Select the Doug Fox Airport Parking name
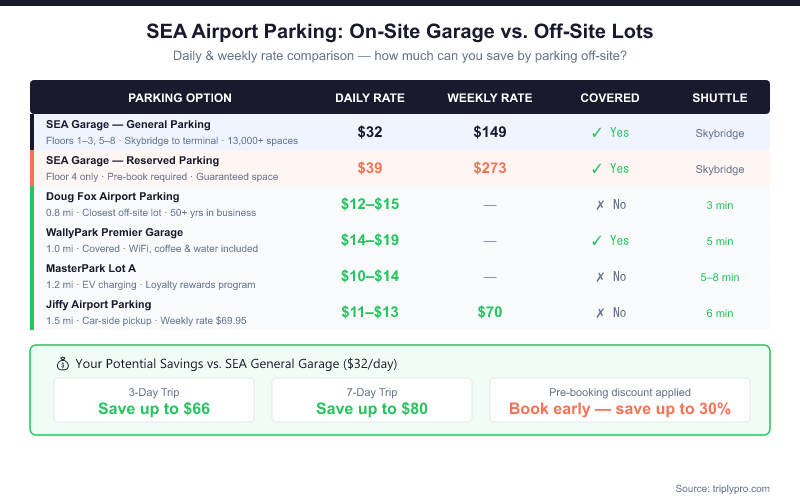 tap(113, 197)
